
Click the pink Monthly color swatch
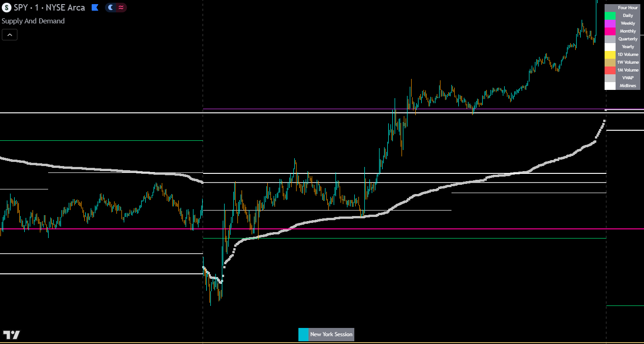coord(610,31)
